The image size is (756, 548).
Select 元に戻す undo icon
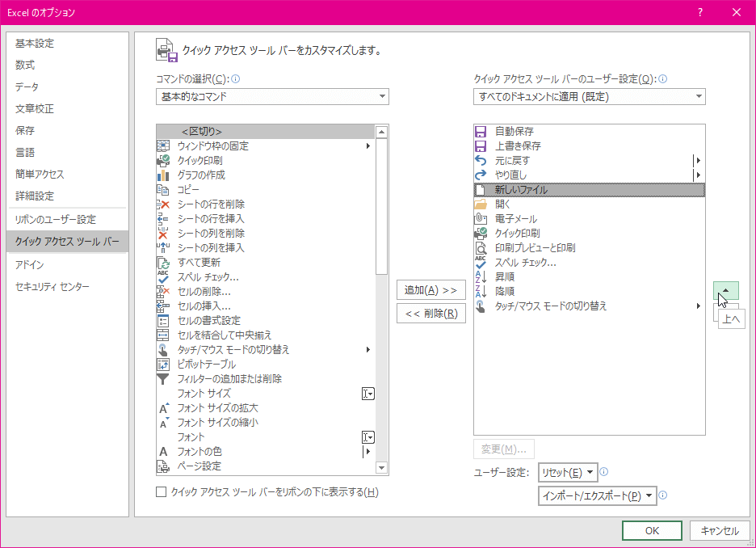coord(481,160)
